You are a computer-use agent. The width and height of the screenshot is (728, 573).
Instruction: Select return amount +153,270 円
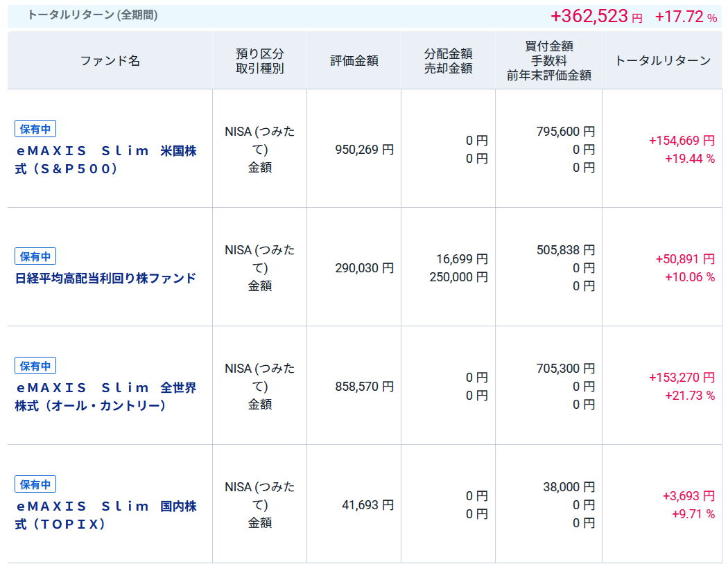click(x=682, y=377)
